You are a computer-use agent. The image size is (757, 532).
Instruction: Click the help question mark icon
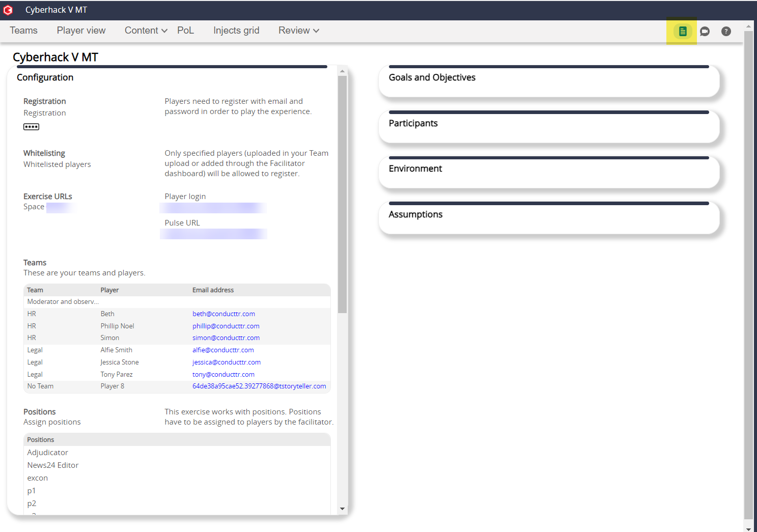(x=726, y=32)
